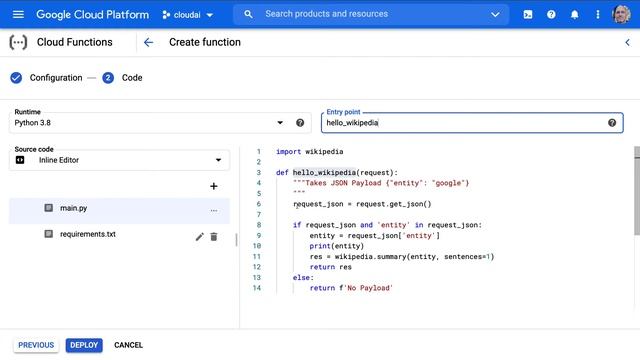Return to the Configuration step

point(56,78)
